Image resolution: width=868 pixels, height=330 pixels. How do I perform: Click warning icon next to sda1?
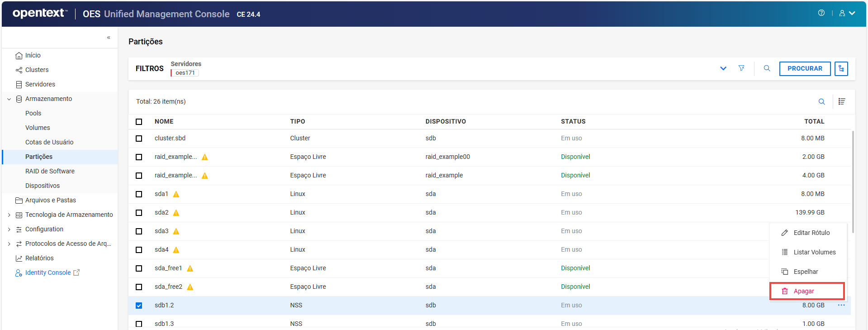(176, 194)
